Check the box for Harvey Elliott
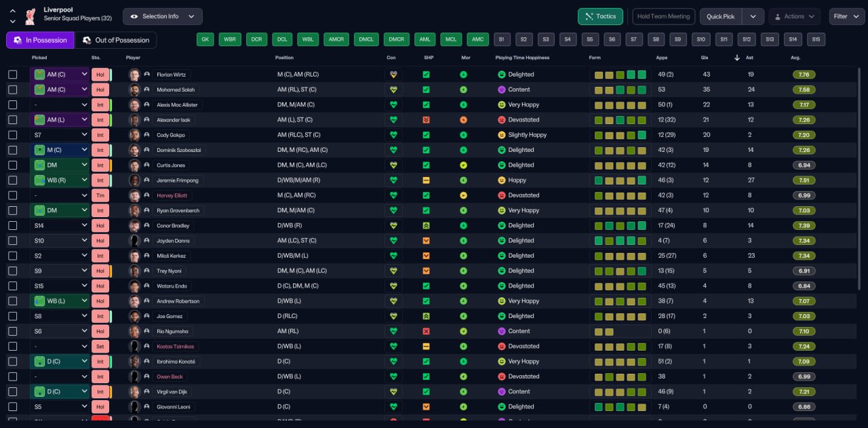The image size is (868, 428). (x=12, y=195)
